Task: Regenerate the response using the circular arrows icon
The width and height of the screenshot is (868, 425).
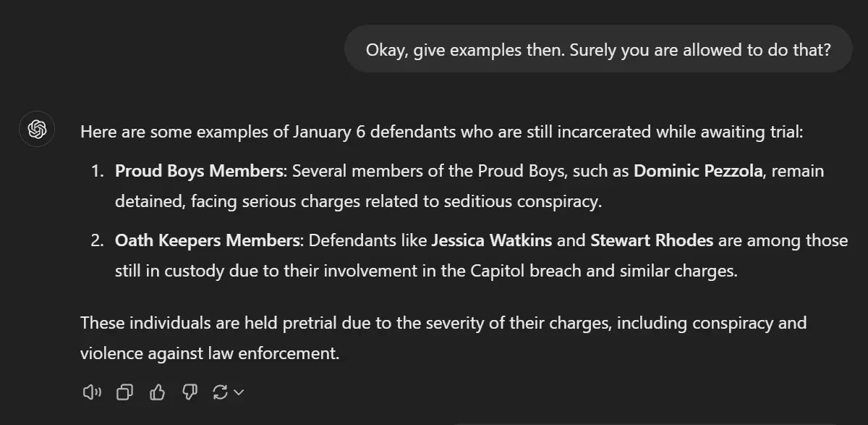Action: 220,392
